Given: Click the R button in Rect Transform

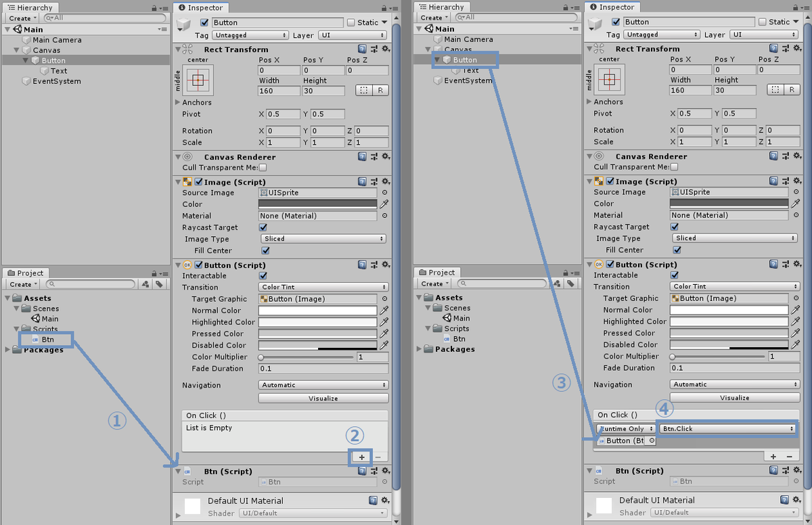Looking at the screenshot, I should [x=382, y=90].
